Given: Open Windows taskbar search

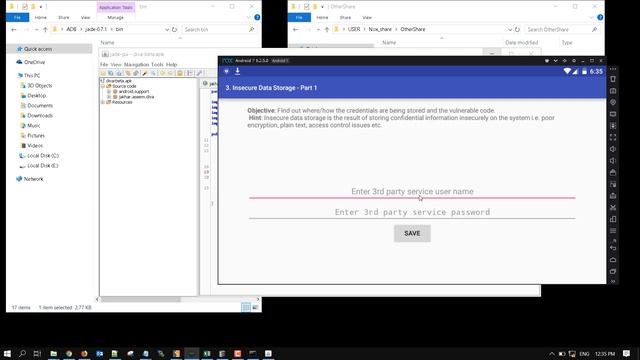Looking at the screenshot, I should coord(22,353).
